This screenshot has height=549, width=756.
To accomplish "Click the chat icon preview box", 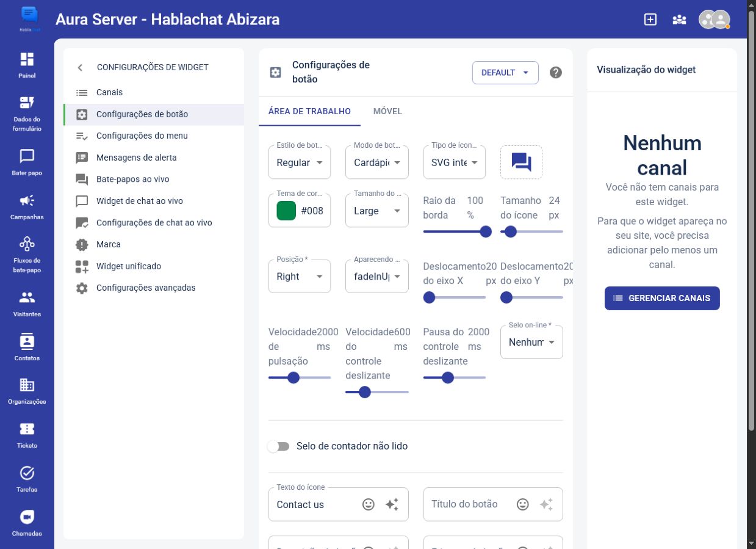I will coord(521,162).
